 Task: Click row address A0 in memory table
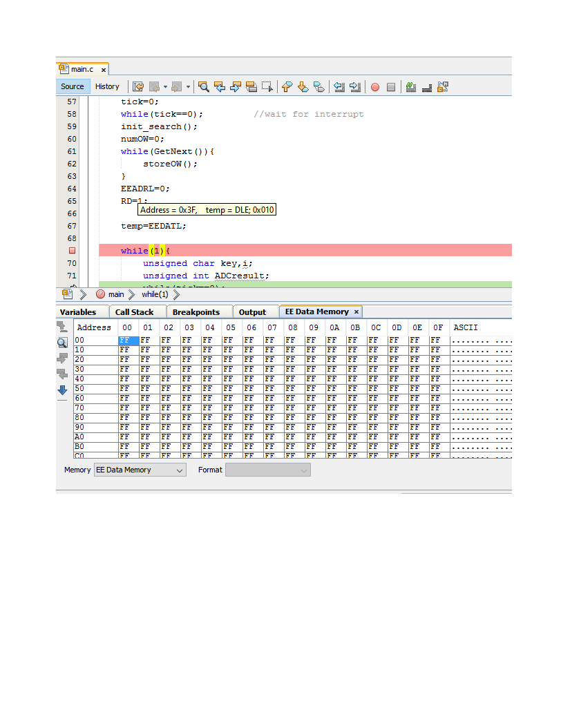pos(95,437)
